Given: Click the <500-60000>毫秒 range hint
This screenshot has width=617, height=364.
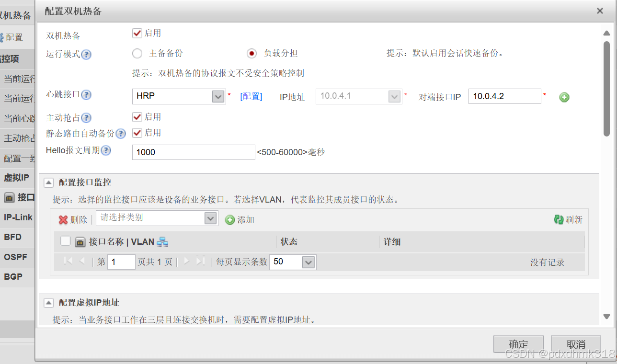Looking at the screenshot, I should point(291,152).
